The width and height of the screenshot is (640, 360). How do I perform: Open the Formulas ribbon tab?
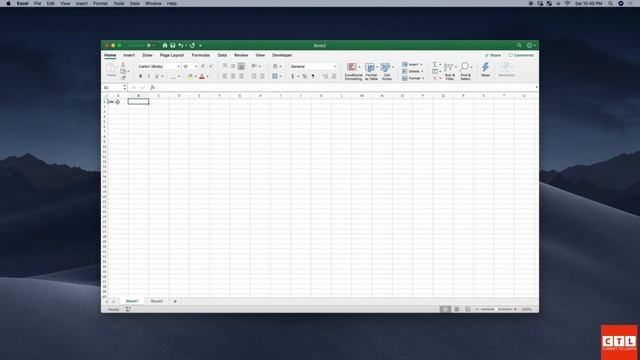[201, 55]
